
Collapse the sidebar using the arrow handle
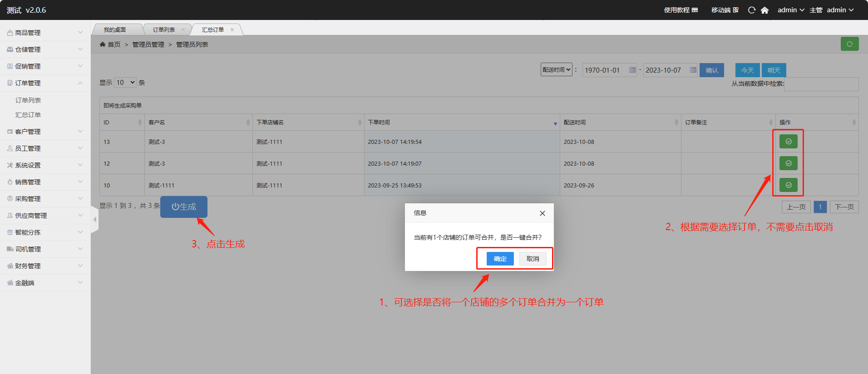click(94, 220)
